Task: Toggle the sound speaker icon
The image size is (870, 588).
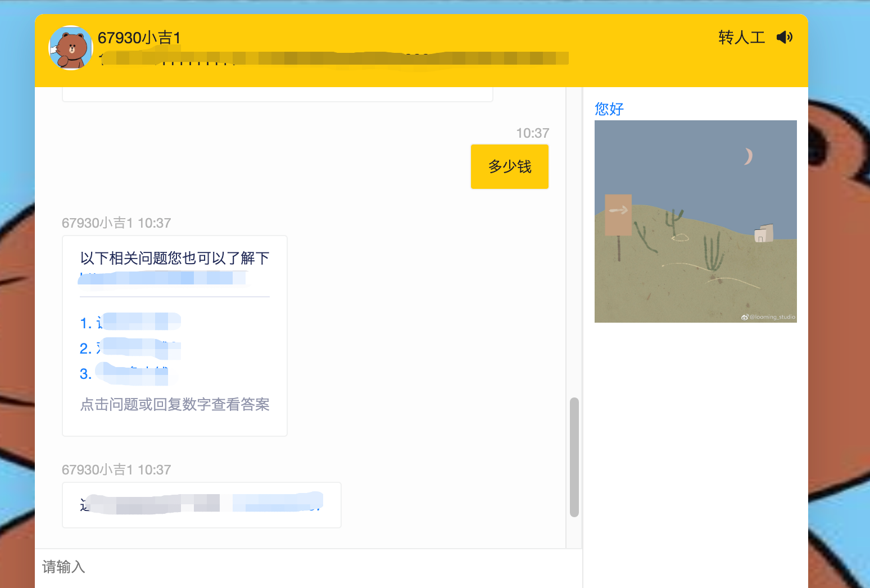Action: point(785,37)
